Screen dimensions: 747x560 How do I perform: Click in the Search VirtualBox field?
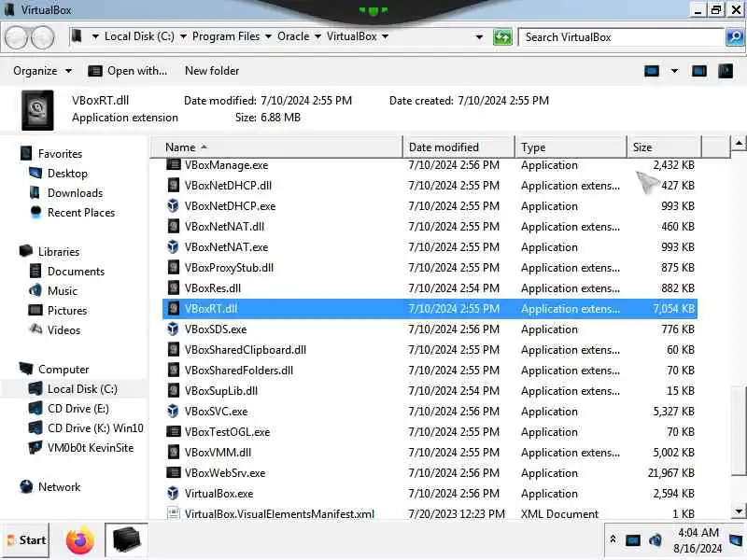click(621, 36)
